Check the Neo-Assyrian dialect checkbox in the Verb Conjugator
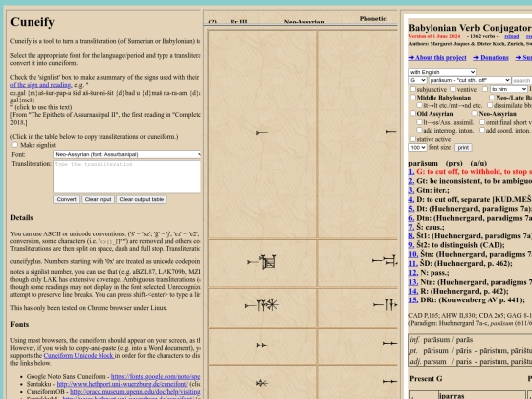 pyautogui.click(x=474, y=113)
